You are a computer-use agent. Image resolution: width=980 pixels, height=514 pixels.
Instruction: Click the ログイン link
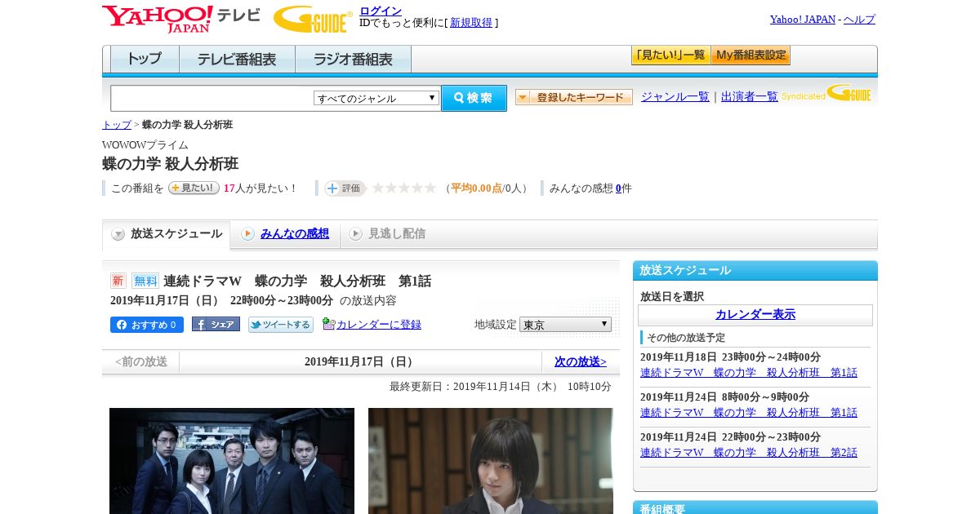coord(381,11)
